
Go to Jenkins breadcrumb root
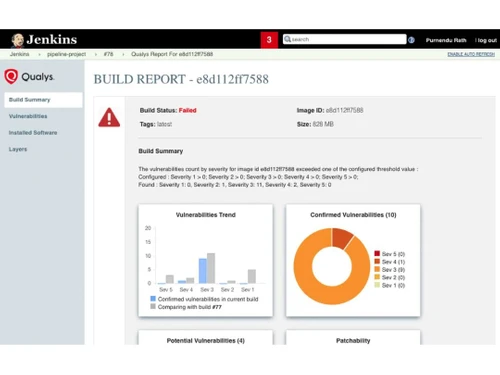pyautogui.click(x=20, y=54)
